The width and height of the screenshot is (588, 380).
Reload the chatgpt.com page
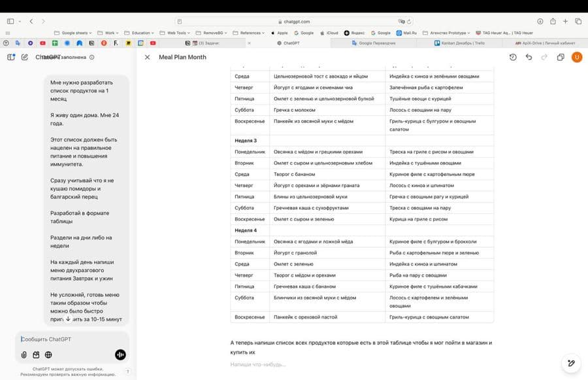click(x=409, y=22)
